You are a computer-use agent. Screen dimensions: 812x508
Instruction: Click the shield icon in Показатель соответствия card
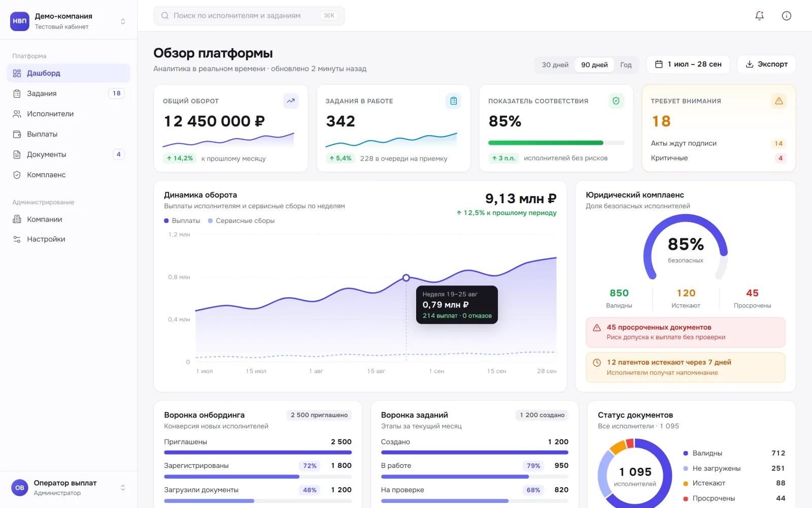coord(616,101)
